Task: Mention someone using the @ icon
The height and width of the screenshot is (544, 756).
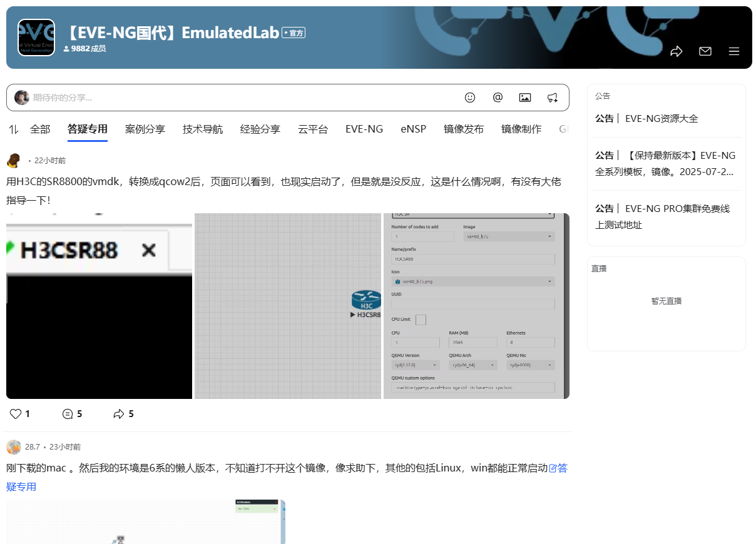Action: pos(498,98)
